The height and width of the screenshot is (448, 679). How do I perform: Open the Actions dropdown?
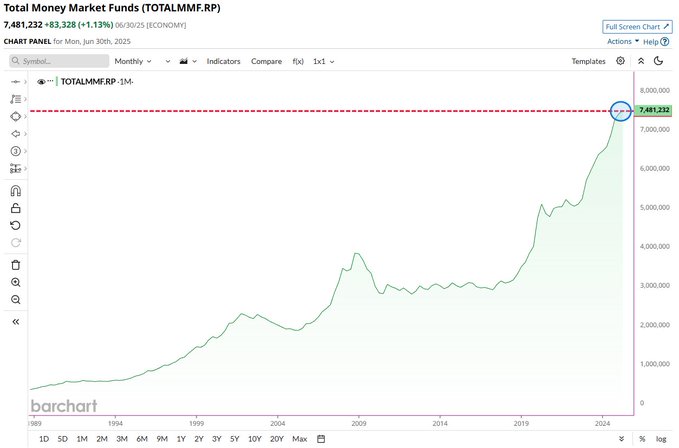(623, 42)
